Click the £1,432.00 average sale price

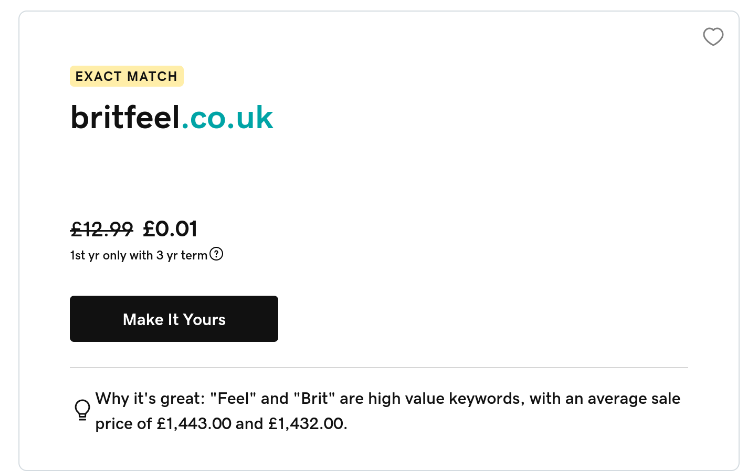point(307,424)
